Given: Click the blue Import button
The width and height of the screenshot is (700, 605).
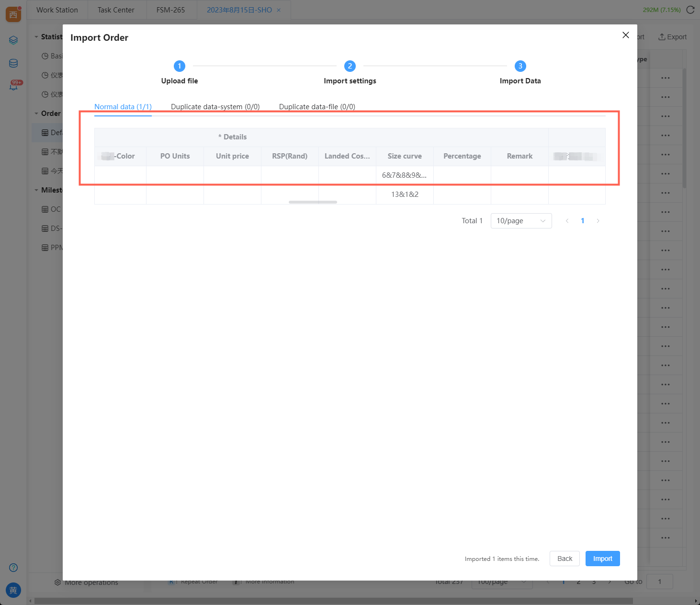Looking at the screenshot, I should (x=602, y=559).
